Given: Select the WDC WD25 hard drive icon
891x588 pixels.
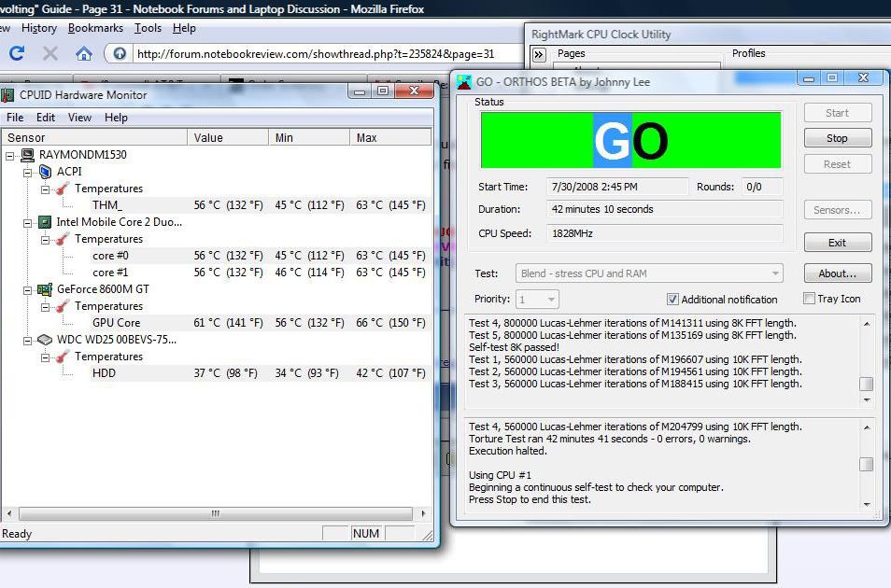Looking at the screenshot, I should tap(45, 340).
